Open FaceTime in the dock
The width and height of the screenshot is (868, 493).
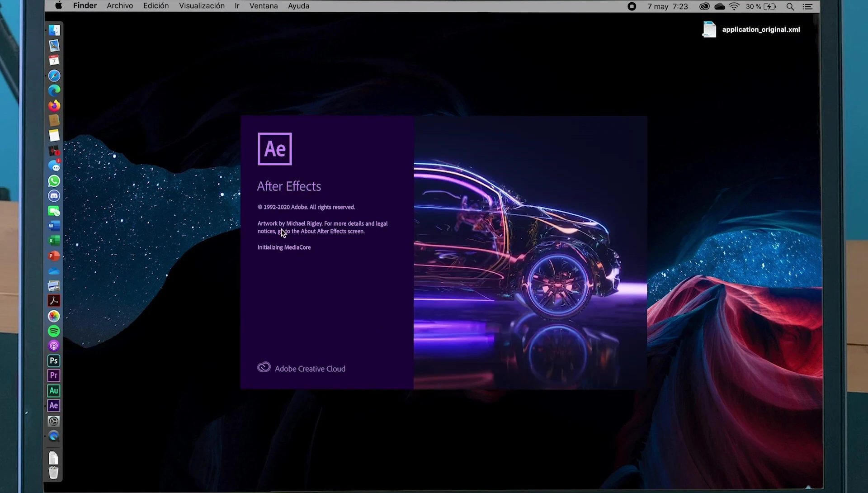coord(54,211)
